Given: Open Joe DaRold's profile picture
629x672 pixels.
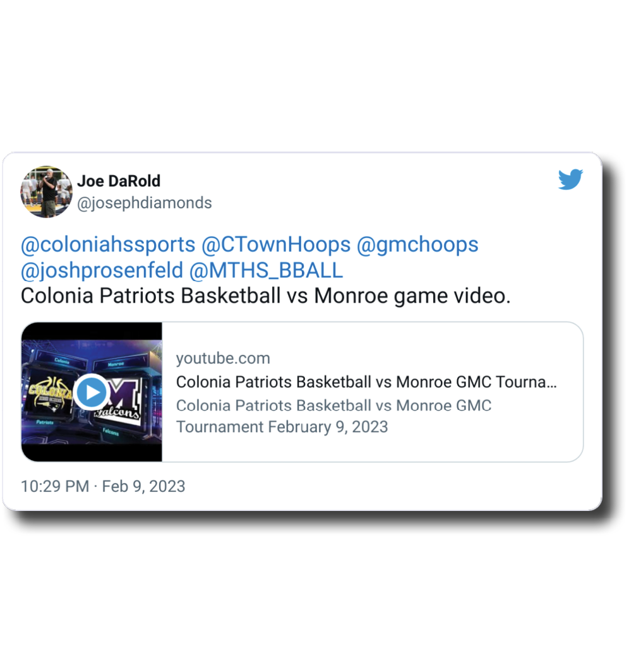Looking at the screenshot, I should pos(46,191).
